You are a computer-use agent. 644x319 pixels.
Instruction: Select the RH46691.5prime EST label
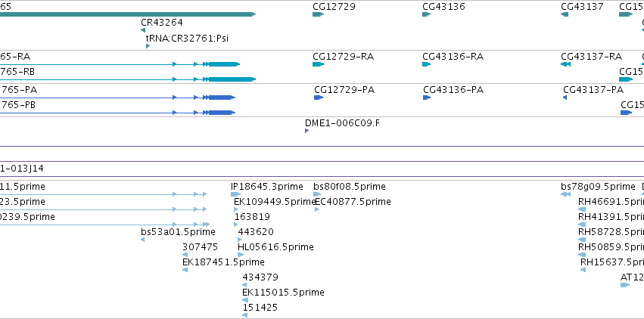coord(611,202)
